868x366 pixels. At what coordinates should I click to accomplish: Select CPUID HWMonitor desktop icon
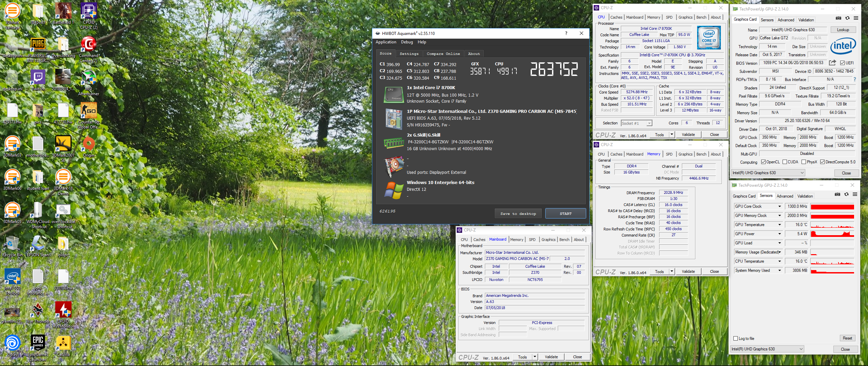[x=63, y=315]
